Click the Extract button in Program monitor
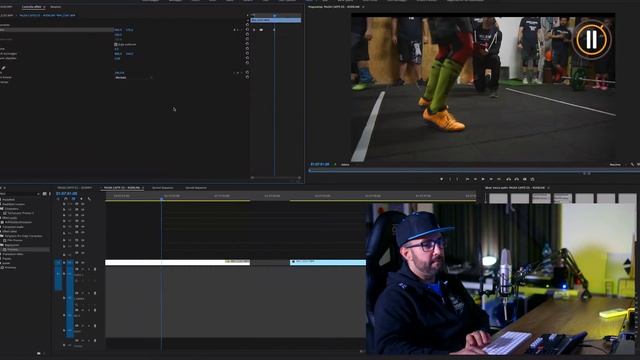640x360 pixels. (x=517, y=179)
